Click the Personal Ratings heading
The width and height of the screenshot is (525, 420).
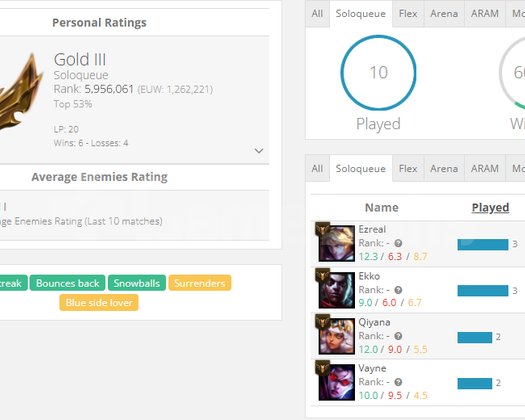(99, 23)
